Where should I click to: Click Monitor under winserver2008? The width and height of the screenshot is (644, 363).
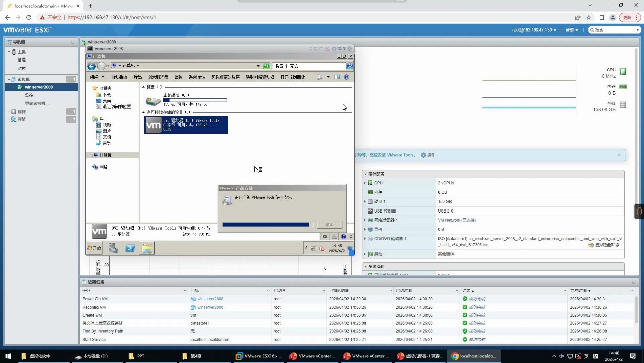click(x=29, y=95)
